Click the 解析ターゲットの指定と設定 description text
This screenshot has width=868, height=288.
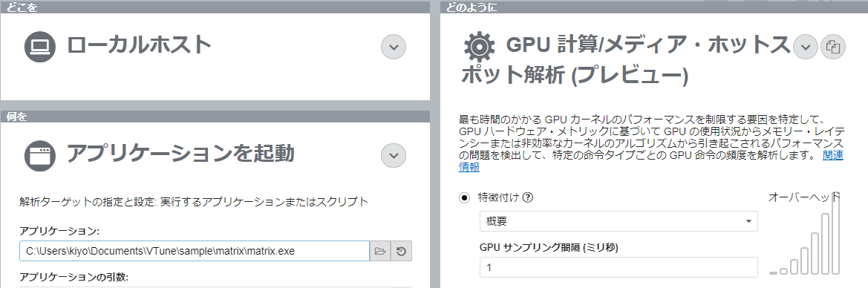tap(193, 202)
